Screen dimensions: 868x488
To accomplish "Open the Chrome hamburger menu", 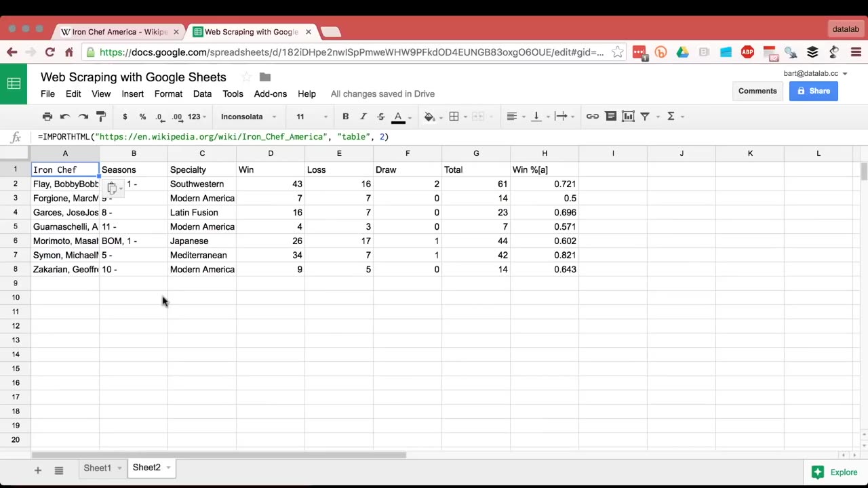I will 856,52.
